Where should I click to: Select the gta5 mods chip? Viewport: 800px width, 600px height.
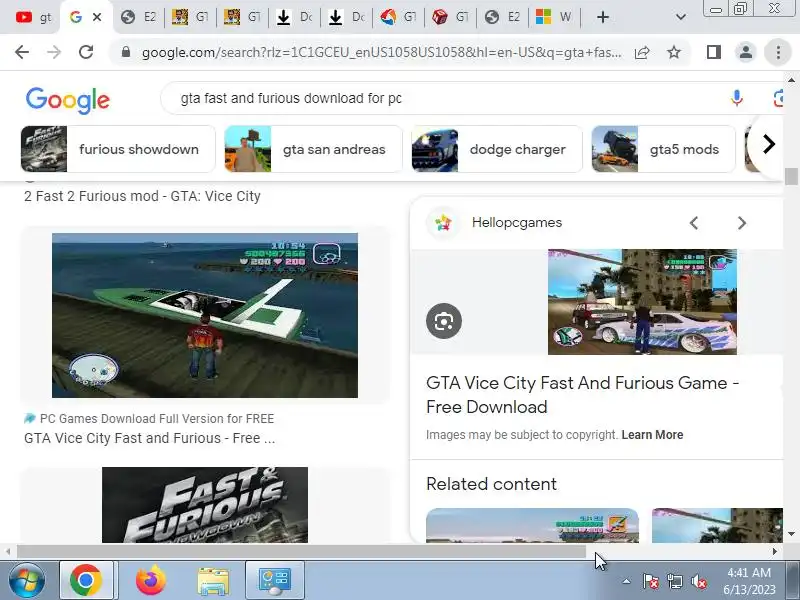coord(663,149)
